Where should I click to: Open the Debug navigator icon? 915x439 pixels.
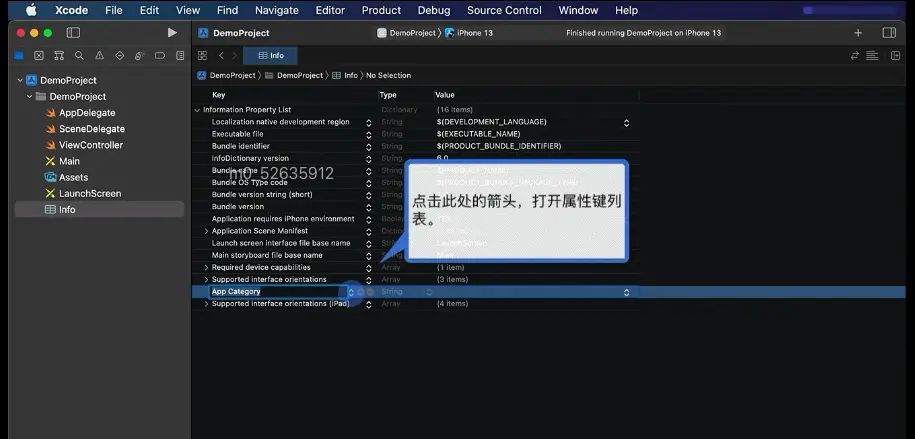139,55
